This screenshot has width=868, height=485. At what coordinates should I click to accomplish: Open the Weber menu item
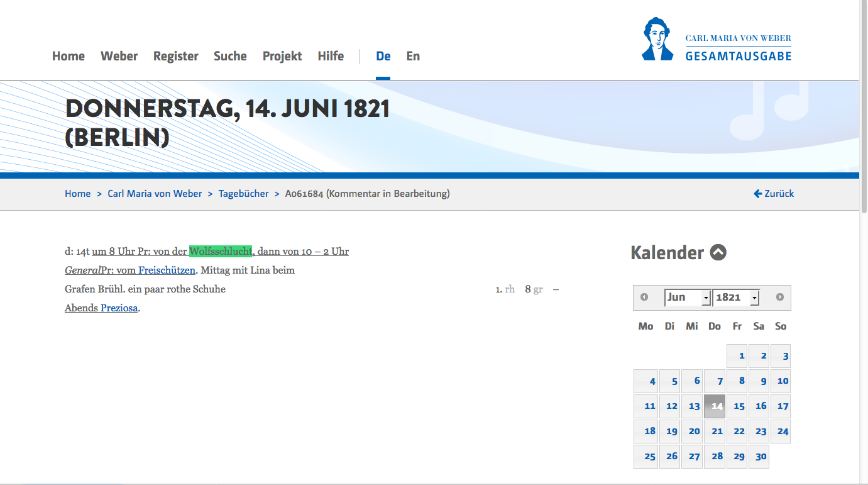[x=119, y=56]
